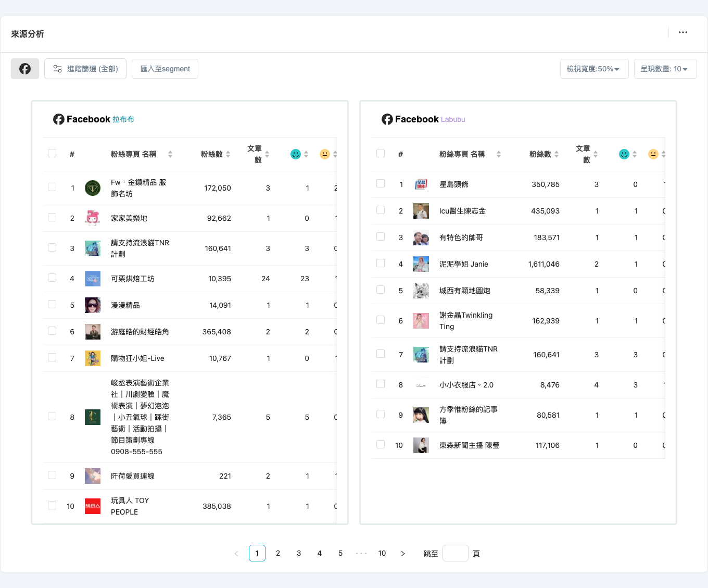The width and height of the screenshot is (708, 588).
Task: Click page name 小小衣服店。2.0
Action: [466, 385]
